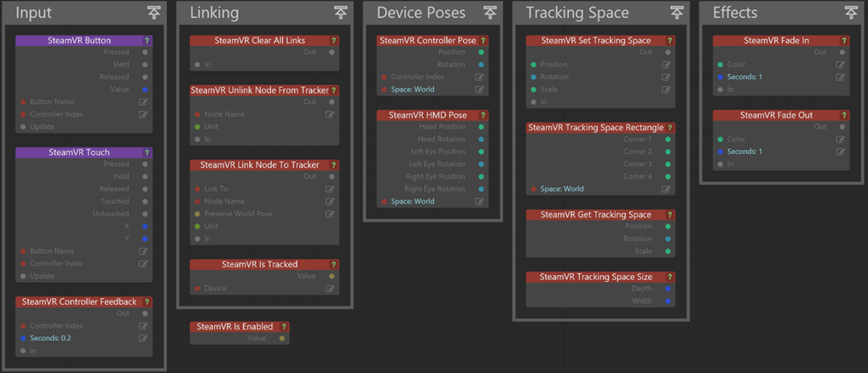868x373 pixels.
Task: Open help for SteamVR Fade Out
Action: click(843, 116)
